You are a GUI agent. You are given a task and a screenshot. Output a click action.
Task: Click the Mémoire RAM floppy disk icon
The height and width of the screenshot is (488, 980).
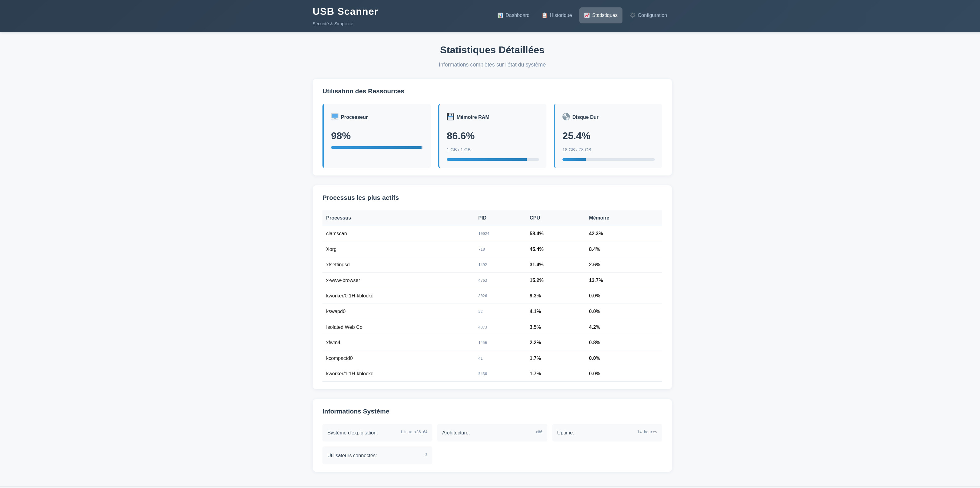450,116
